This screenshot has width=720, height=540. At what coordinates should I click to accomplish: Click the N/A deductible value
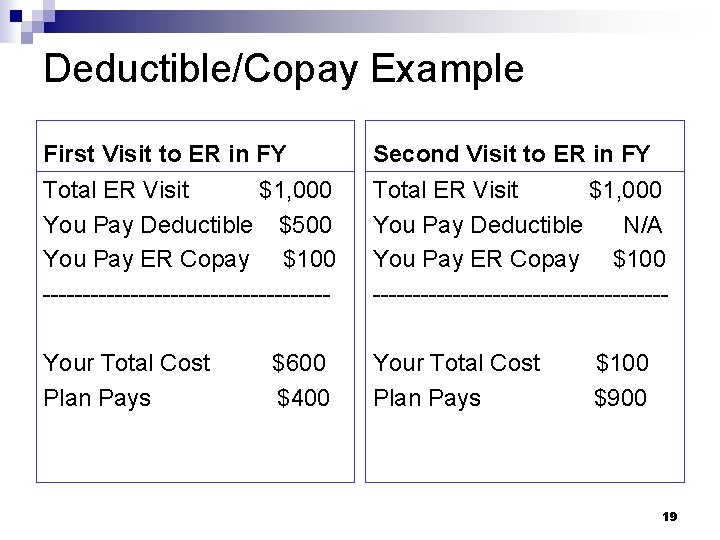642,225
